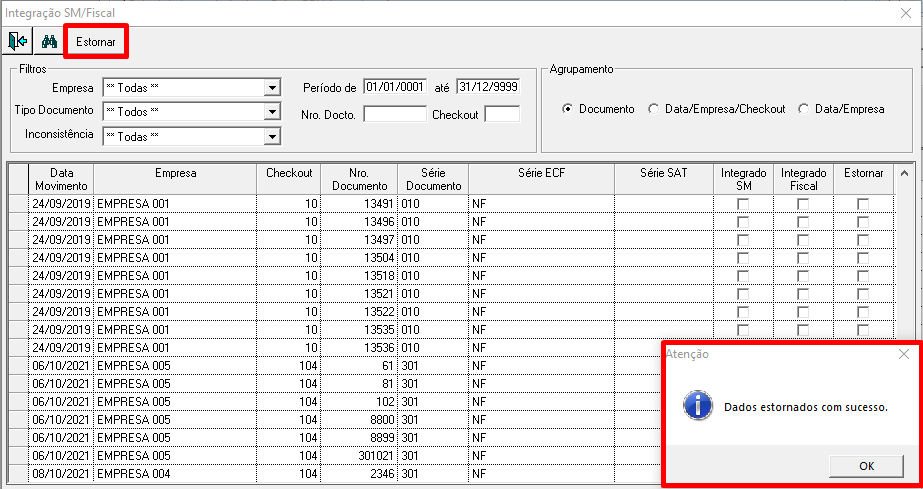This screenshot has height=489, width=923.
Task: Select document number 301021 cell
Action: point(359,456)
